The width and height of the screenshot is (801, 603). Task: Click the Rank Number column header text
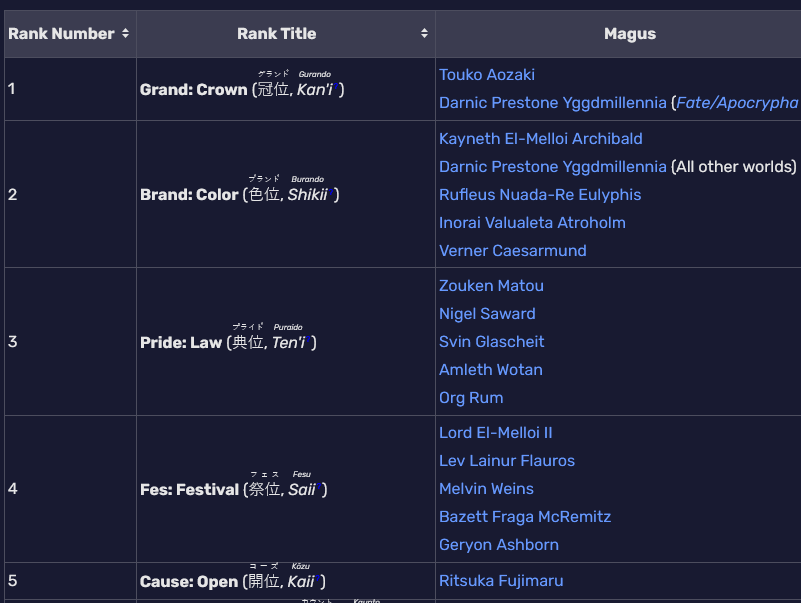click(x=61, y=34)
